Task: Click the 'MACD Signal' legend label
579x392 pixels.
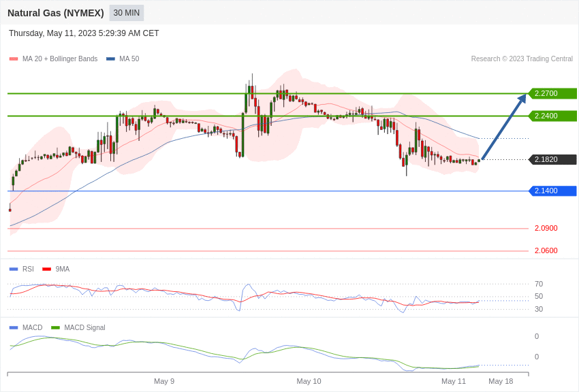Action: tap(84, 327)
